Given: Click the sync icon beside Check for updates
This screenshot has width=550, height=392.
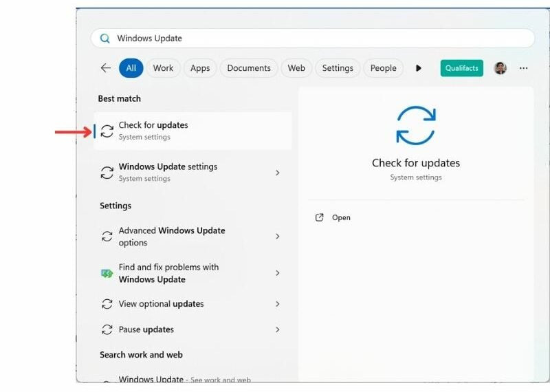Looking at the screenshot, I should click(x=107, y=131).
